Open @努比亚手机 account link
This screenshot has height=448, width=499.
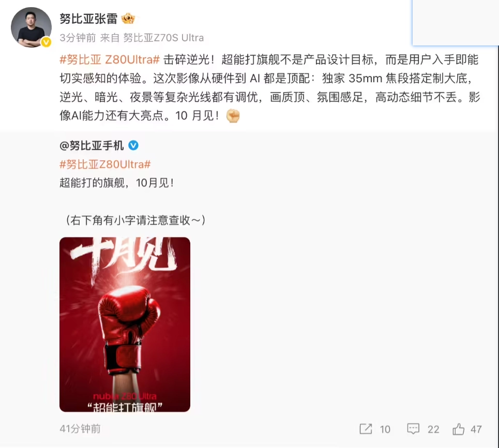click(x=92, y=146)
